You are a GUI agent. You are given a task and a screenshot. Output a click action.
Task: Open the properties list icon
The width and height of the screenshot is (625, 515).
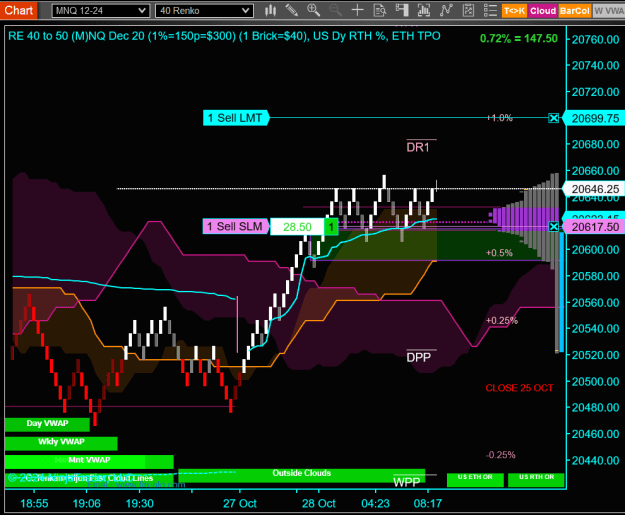pos(490,10)
